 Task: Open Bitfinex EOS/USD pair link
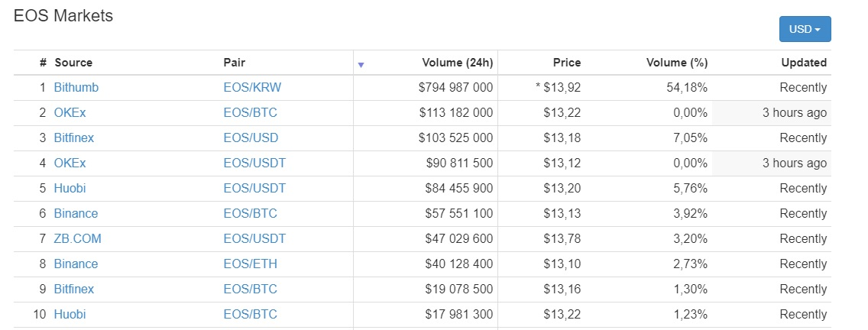(251, 137)
